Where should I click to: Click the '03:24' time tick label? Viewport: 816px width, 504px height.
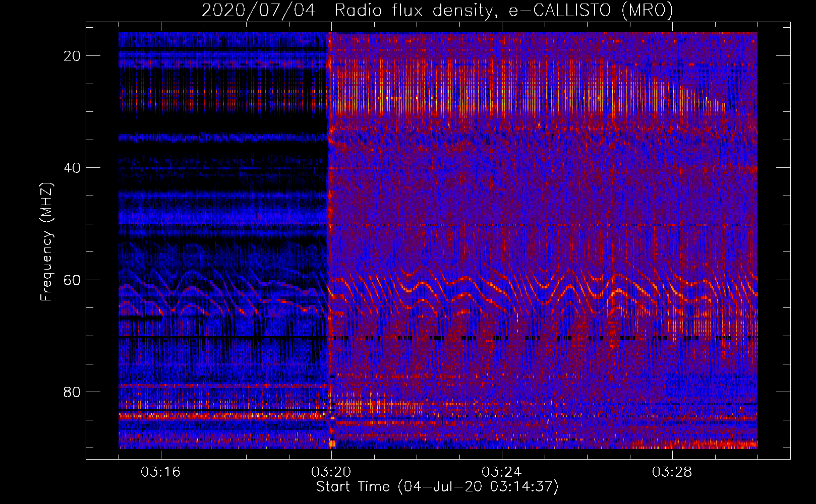click(501, 472)
